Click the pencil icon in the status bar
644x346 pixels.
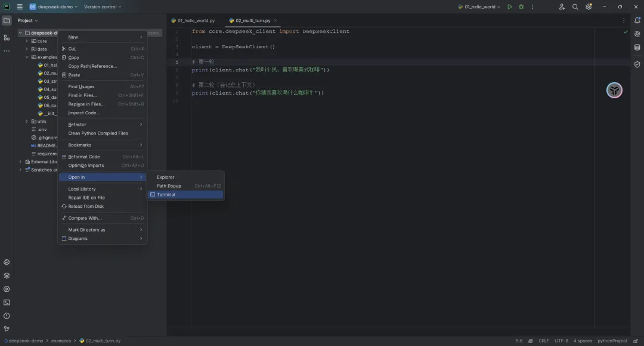tap(531, 341)
